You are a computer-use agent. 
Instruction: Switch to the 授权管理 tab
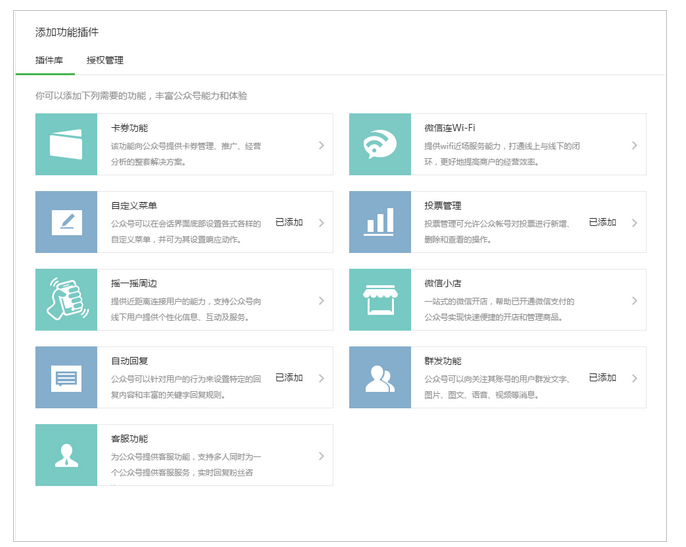(105, 61)
